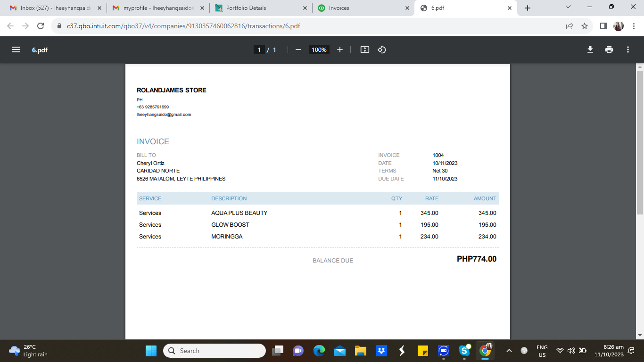Click the AQUA PLUS BEAUTY description
The height and width of the screenshot is (362, 644).
tap(239, 213)
